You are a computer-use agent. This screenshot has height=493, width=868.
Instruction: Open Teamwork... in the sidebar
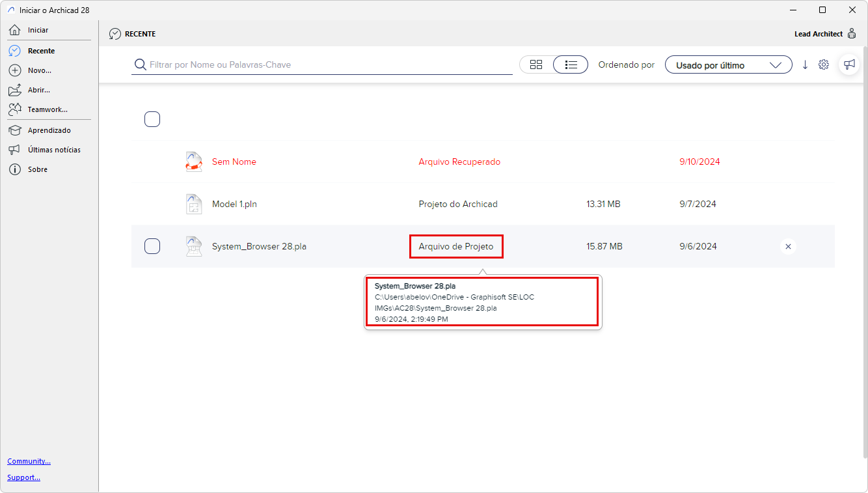coord(47,109)
